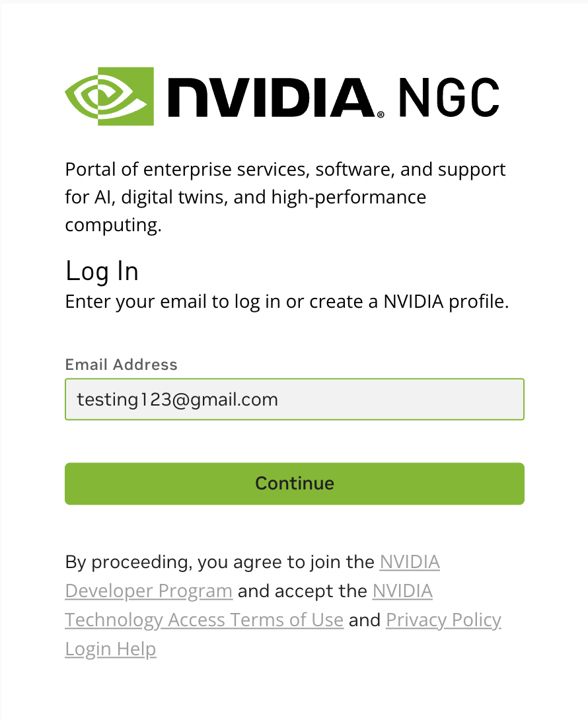Click the "and accept the" text
The height and width of the screenshot is (720, 588).
(302, 590)
